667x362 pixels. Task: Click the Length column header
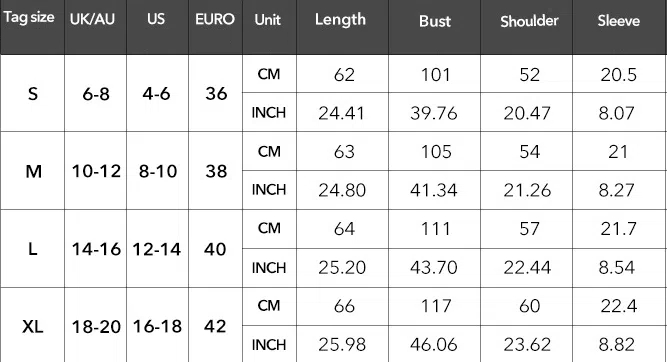(x=340, y=20)
